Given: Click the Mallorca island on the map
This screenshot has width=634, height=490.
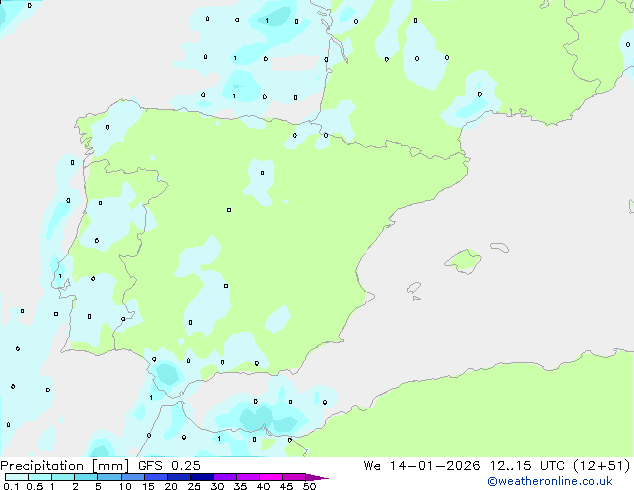Looking at the screenshot, I should [x=463, y=261].
